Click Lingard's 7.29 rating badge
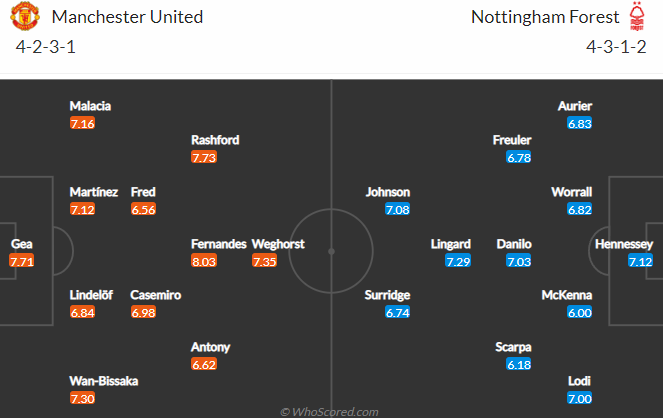 tap(458, 261)
